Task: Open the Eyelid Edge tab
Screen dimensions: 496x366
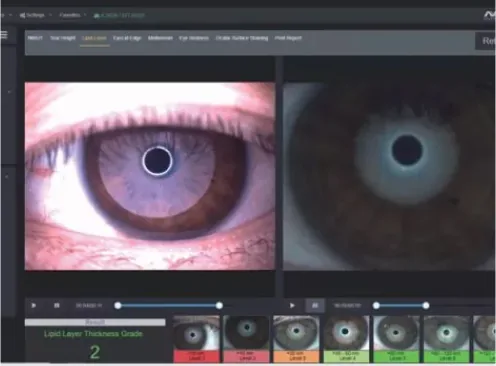Action: 127,38
